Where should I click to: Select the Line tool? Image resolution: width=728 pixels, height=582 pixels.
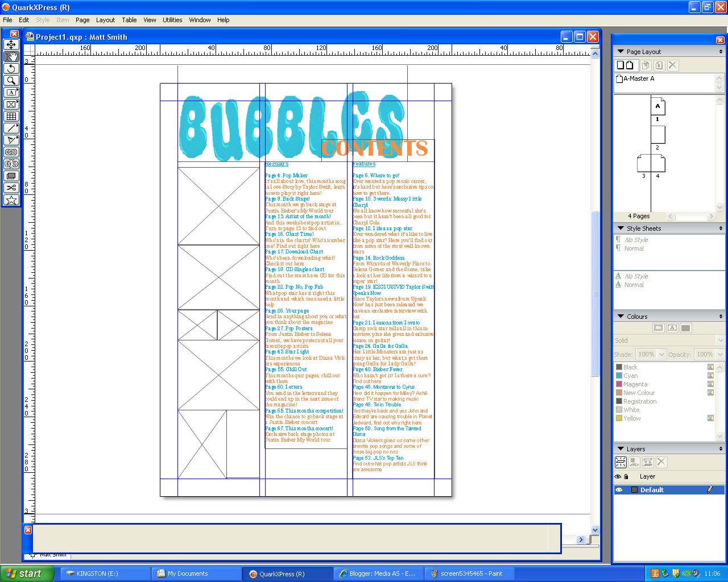(11, 128)
